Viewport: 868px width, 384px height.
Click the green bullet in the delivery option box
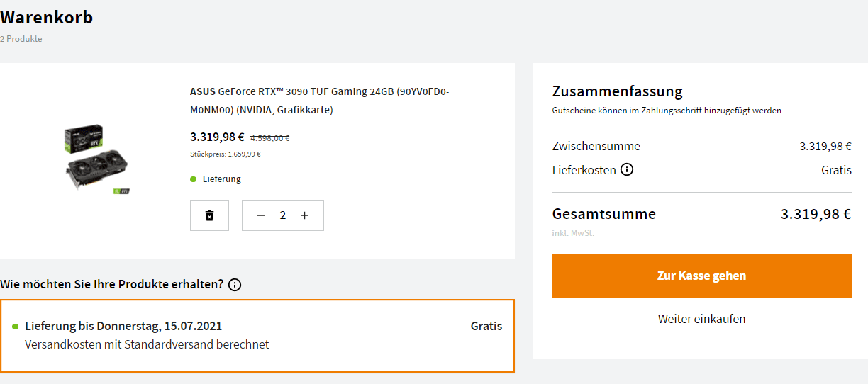click(x=16, y=327)
